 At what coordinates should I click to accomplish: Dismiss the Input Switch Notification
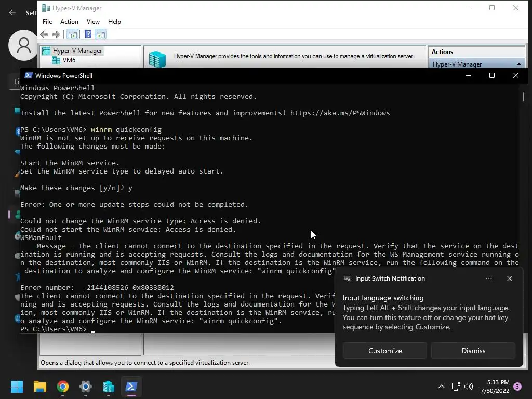473,351
